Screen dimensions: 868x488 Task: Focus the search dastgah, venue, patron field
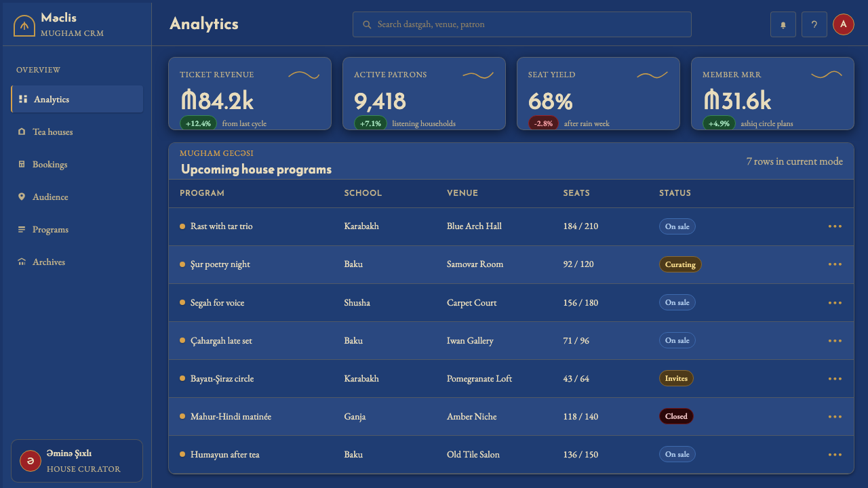pos(522,24)
